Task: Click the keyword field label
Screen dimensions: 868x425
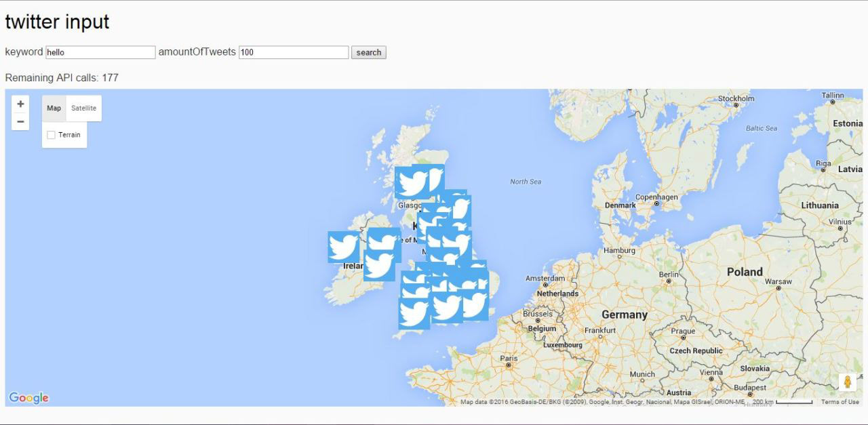Action: (x=24, y=52)
